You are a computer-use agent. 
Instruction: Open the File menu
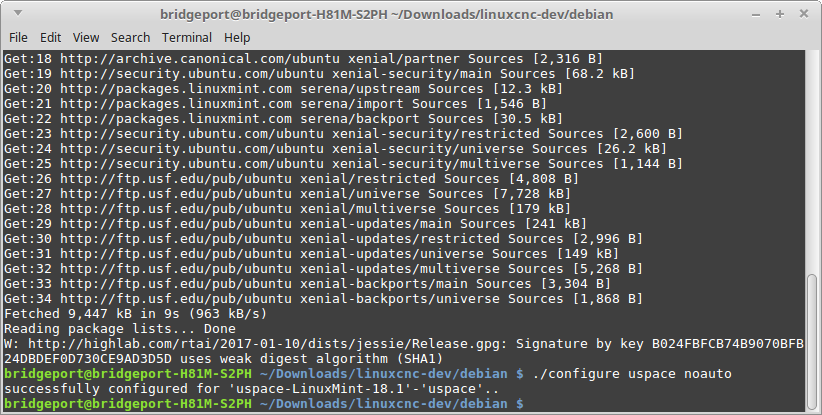pyautogui.click(x=18, y=37)
